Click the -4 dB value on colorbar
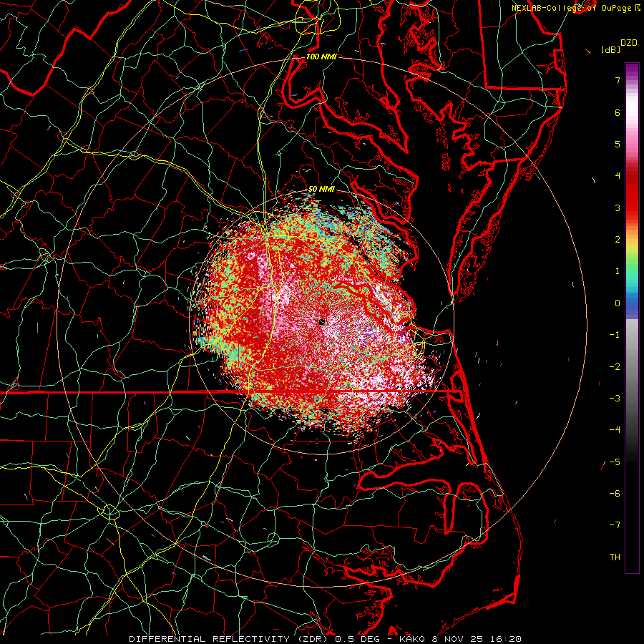This screenshot has width=644, height=644. click(615, 429)
